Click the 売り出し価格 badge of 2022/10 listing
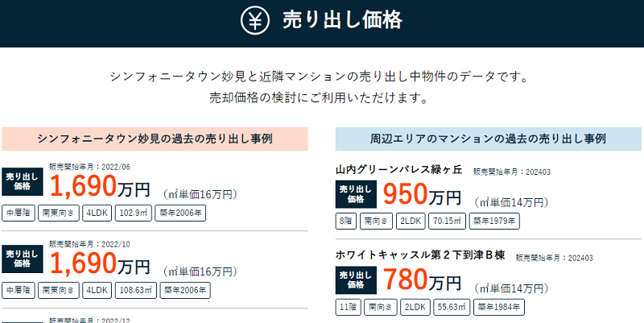This screenshot has height=323, width=644. click(23, 259)
